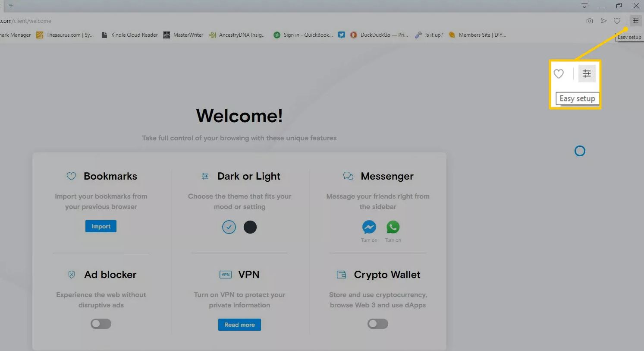Viewport: 644px width, 351px height.
Task: Choose the dark theme circle
Action: coord(250,227)
